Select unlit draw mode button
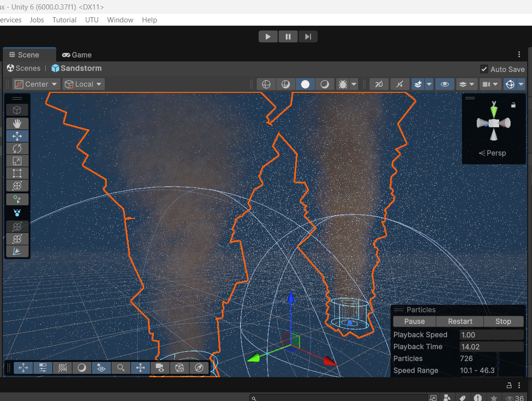This screenshot has height=401, width=532. point(325,84)
